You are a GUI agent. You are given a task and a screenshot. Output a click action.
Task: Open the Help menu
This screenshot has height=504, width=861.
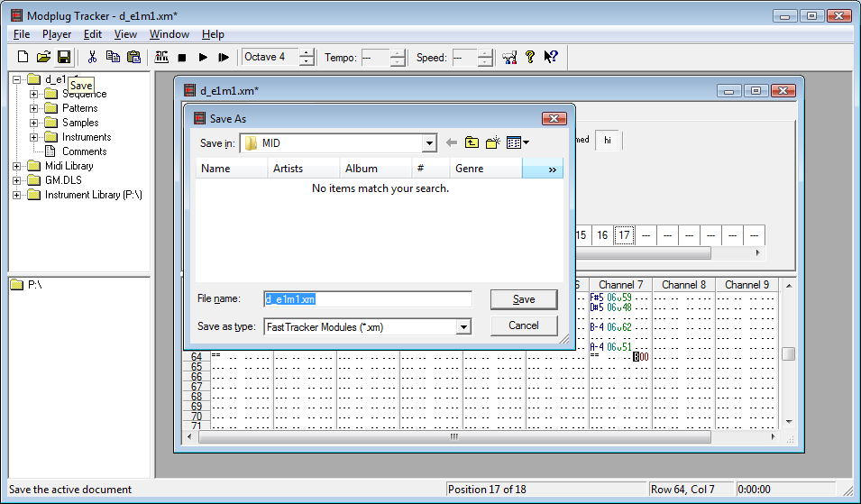(x=213, y=34)
